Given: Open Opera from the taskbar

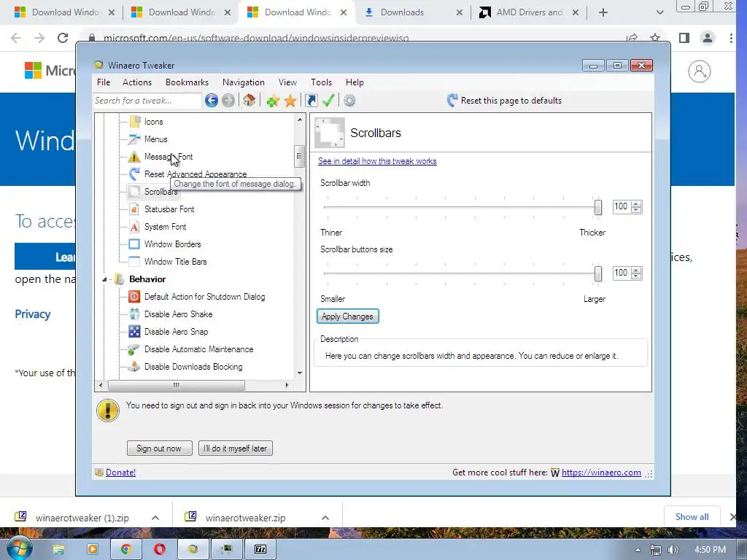Looking at the screenshot, I should [160, 549].
